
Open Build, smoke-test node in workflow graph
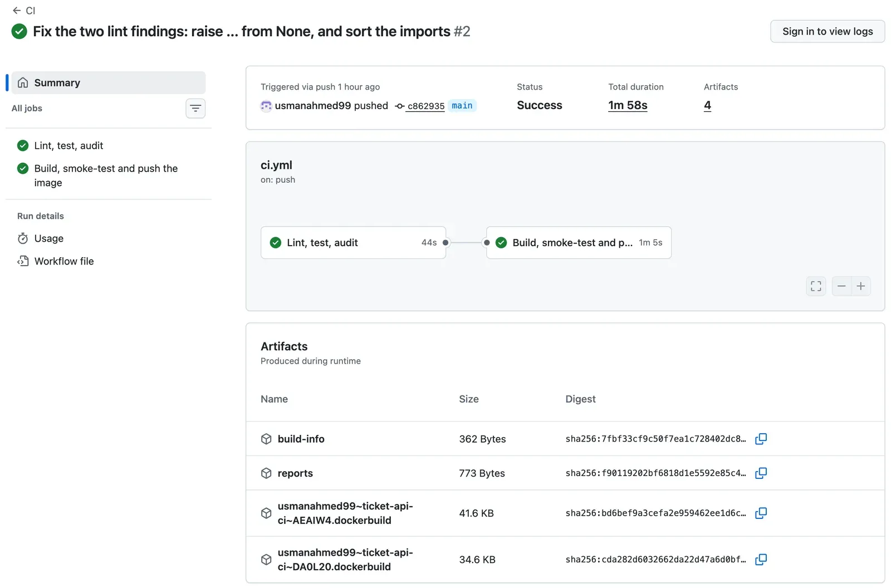[x=579, y=242]
